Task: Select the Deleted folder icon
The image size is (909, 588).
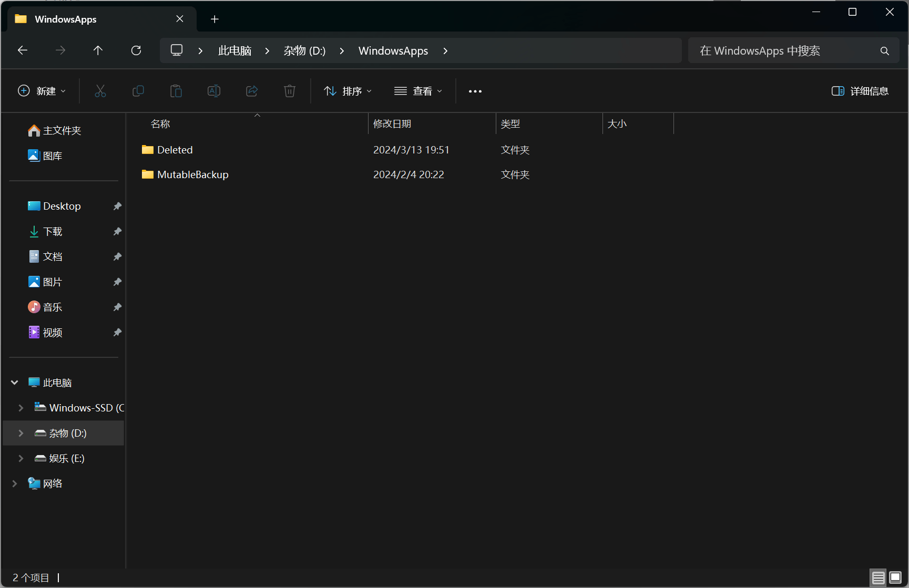Action: 148,150
